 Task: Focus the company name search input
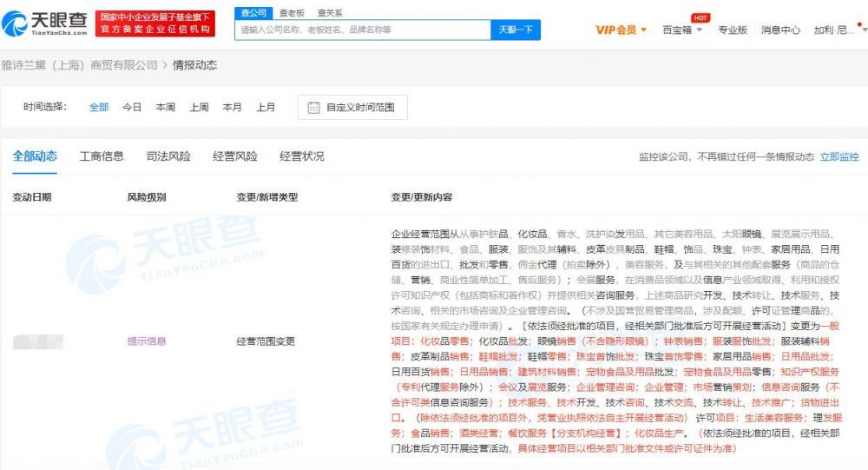point(363,30)
